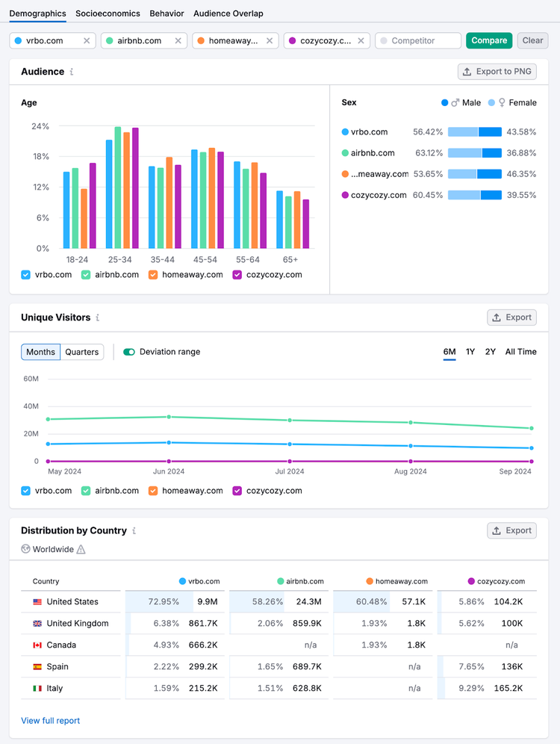The width and height of the screenshot is (560, 744).
Task: Open the Audience info icon
Action: point(72,72)
